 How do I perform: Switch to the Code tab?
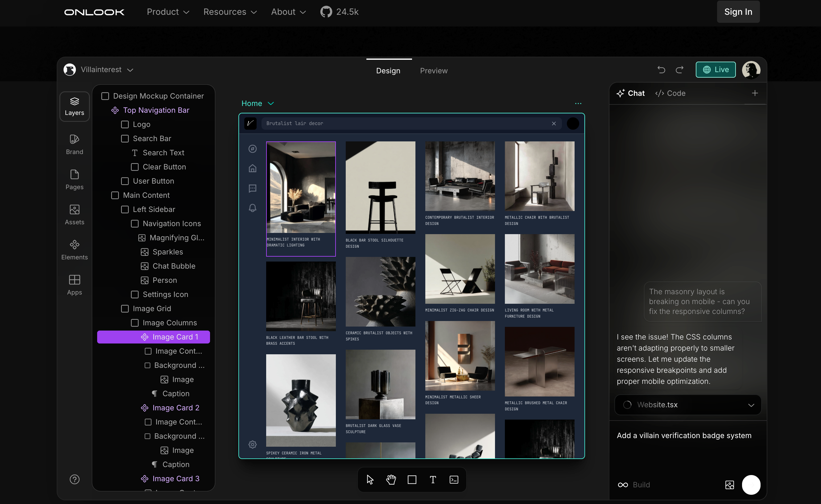(670, 93)
